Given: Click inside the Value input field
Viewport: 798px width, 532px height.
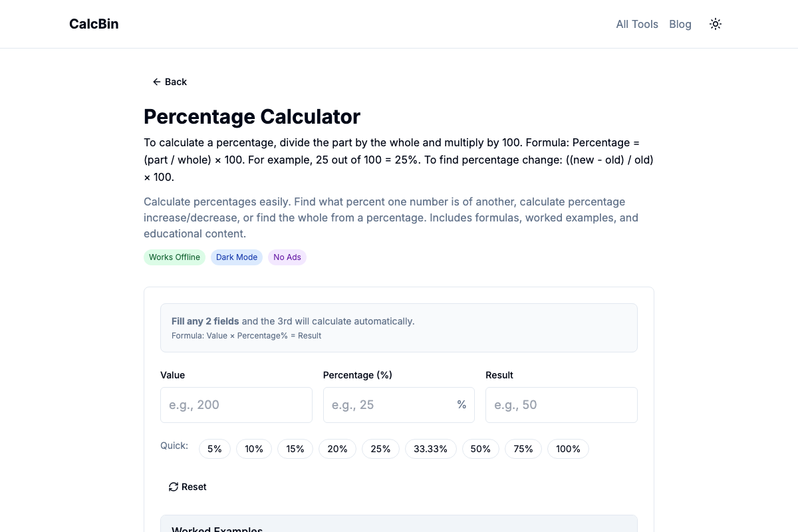Looking at the screenshot, I should click(x=236, y=404).
